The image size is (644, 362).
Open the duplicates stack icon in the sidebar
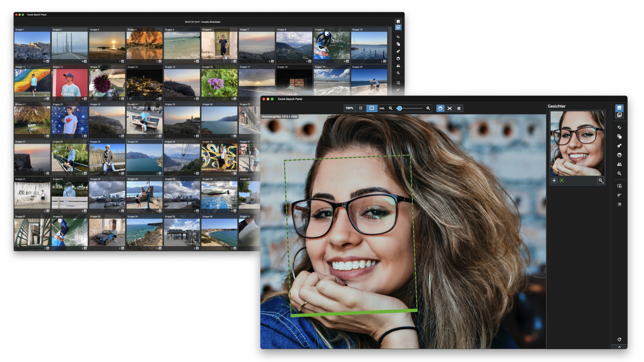pos(619,136)
